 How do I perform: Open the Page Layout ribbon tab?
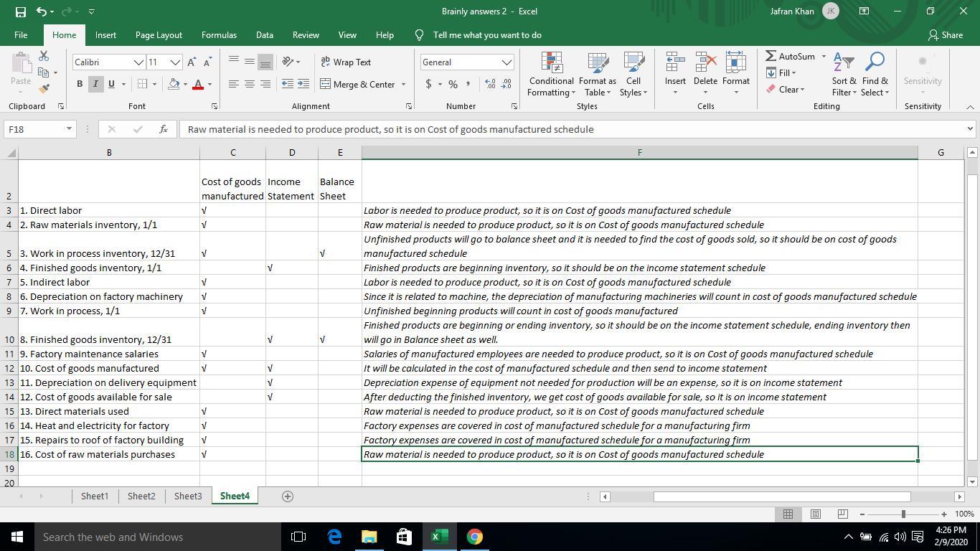click(x=159, y=35)
